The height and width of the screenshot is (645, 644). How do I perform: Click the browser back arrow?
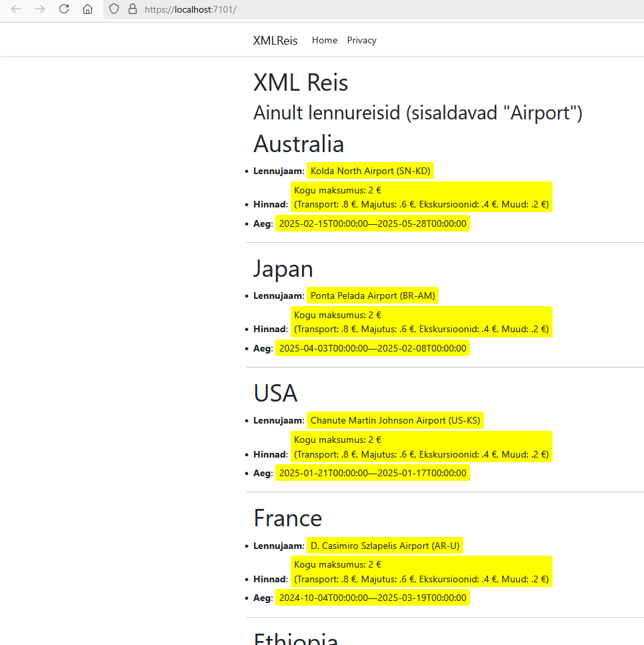17,9
